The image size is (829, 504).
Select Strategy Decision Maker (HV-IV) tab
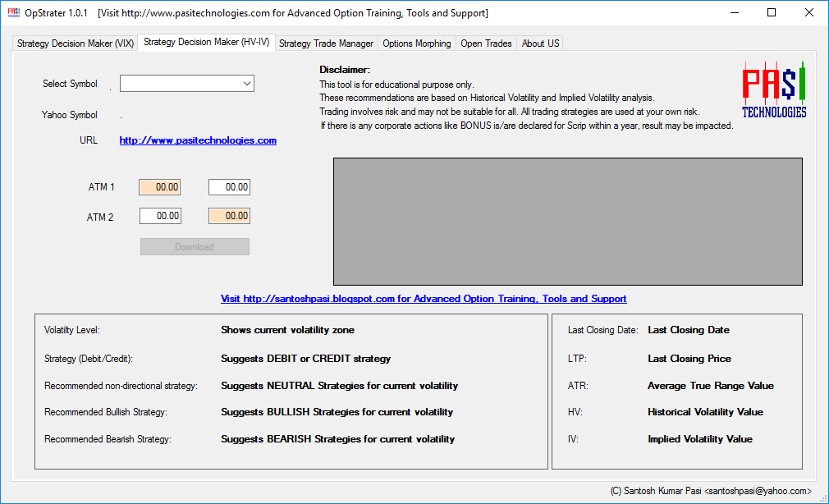pos(206,43)
